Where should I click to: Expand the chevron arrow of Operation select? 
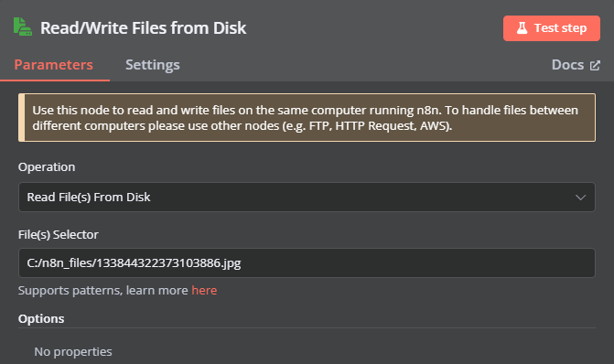pos(580,198)
